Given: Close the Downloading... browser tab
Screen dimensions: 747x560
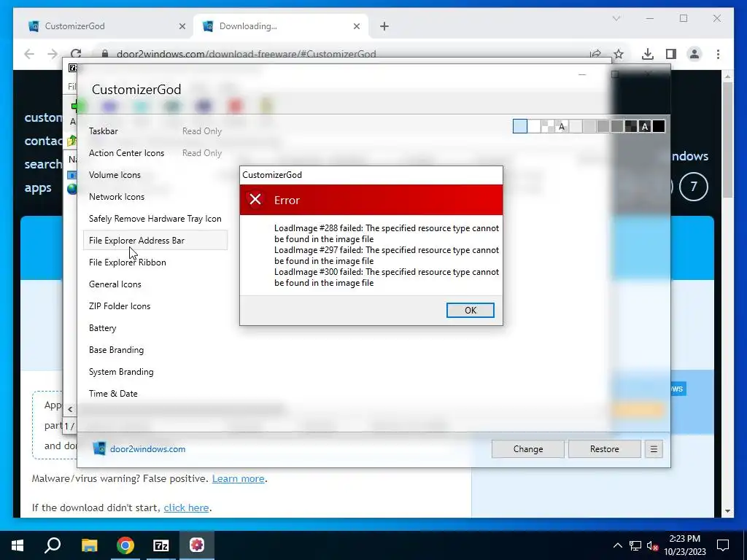Looking at the screenshot, I should (x=356, y=26).
